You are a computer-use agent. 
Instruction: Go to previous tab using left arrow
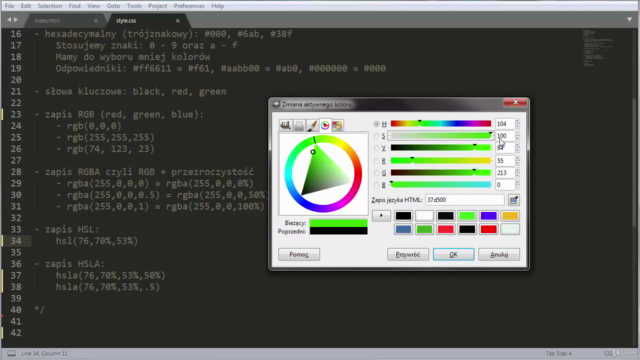tap(9, 20)
